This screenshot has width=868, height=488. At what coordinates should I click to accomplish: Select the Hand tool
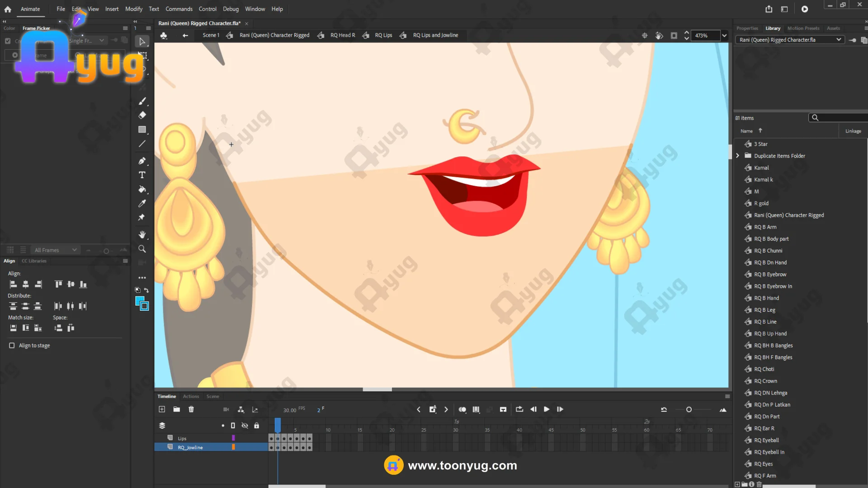[142, 235]
